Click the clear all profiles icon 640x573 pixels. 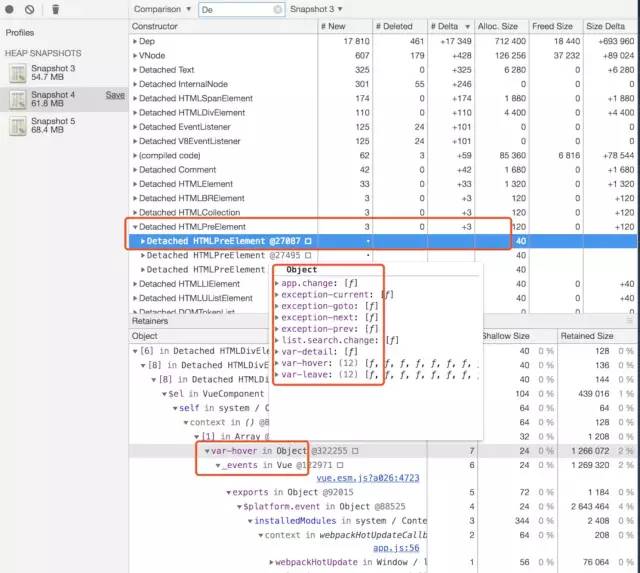click(x=29, y=9)
